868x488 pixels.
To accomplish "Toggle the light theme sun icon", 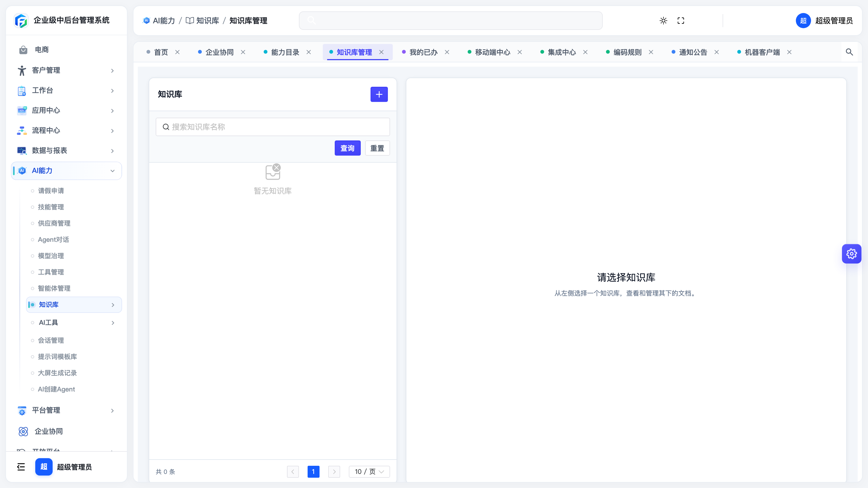I will pyautogui.click(x=663, y=21).
